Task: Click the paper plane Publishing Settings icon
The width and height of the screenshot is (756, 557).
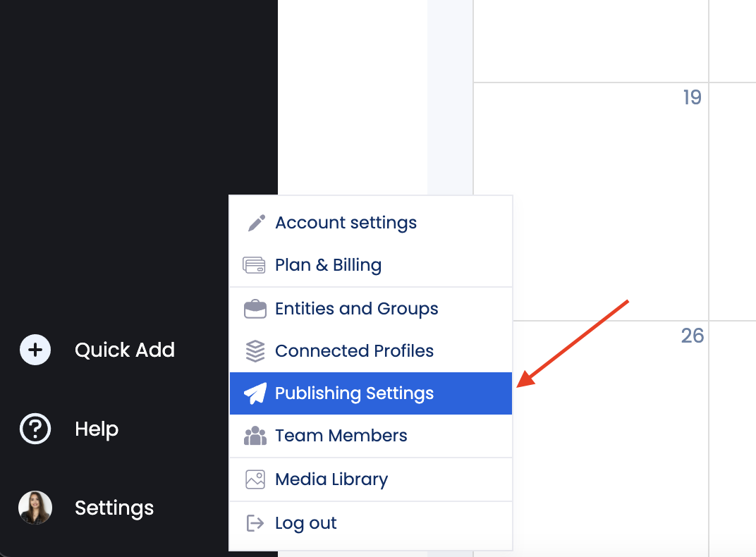Action: pos(255,393)
